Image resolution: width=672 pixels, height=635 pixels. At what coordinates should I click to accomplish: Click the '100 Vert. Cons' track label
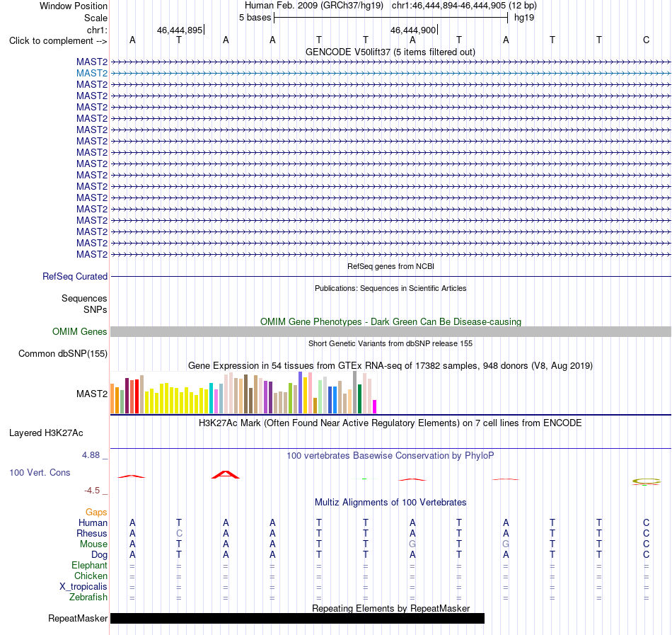tap(40, 472)
